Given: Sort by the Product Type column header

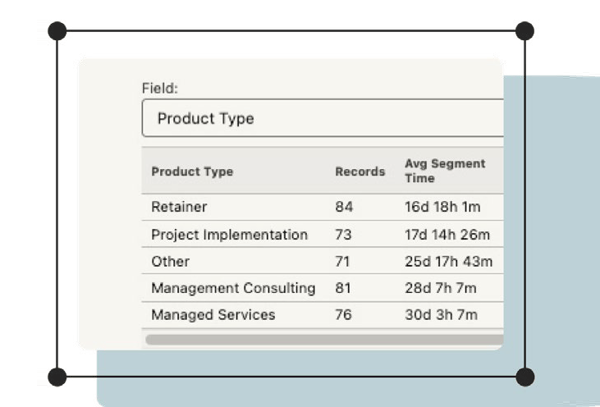Looking at the screenshot, I should (x=192, y=171).
